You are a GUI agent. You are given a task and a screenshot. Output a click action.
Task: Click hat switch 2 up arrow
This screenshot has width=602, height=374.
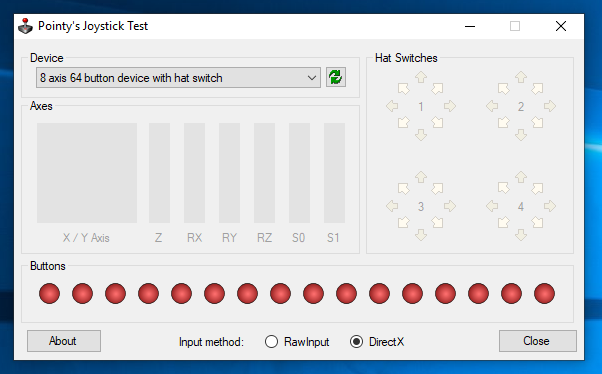tap(521, 77)
